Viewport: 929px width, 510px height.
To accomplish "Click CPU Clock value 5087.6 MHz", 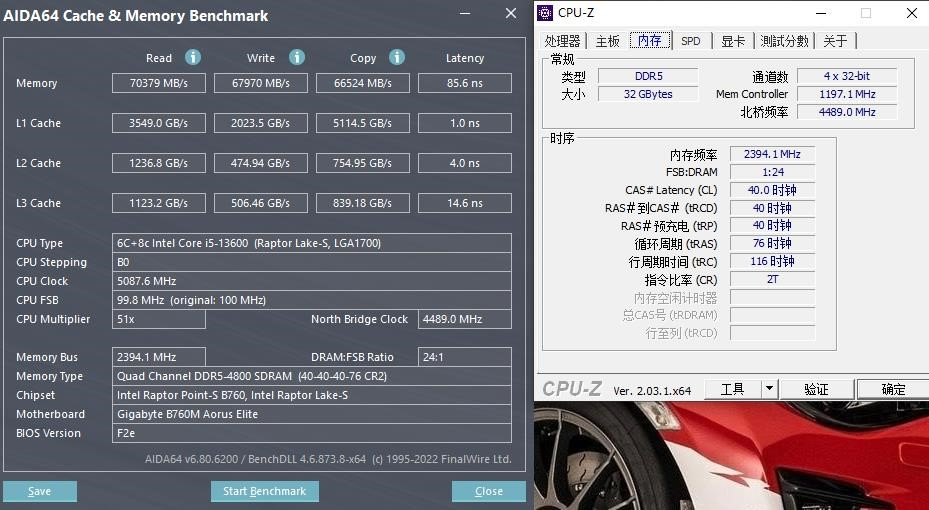I will click(312, 281).
